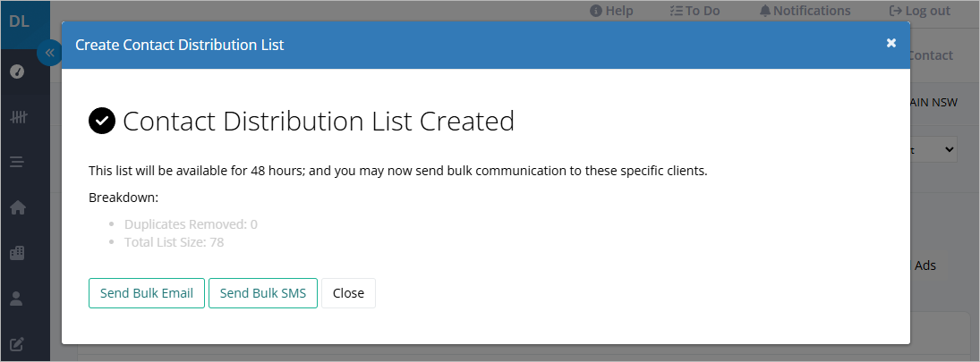Open the dashboard gauge sidebar icon

click(x=18, y=72)
